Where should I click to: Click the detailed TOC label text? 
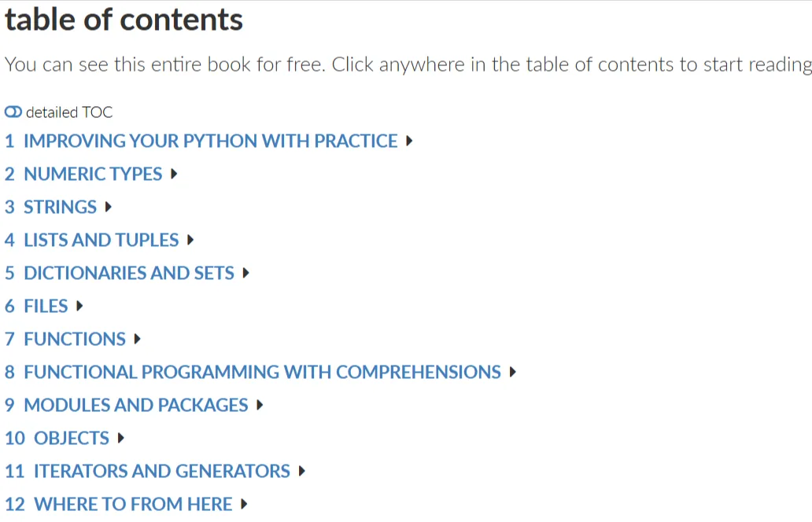click(69, 112)
